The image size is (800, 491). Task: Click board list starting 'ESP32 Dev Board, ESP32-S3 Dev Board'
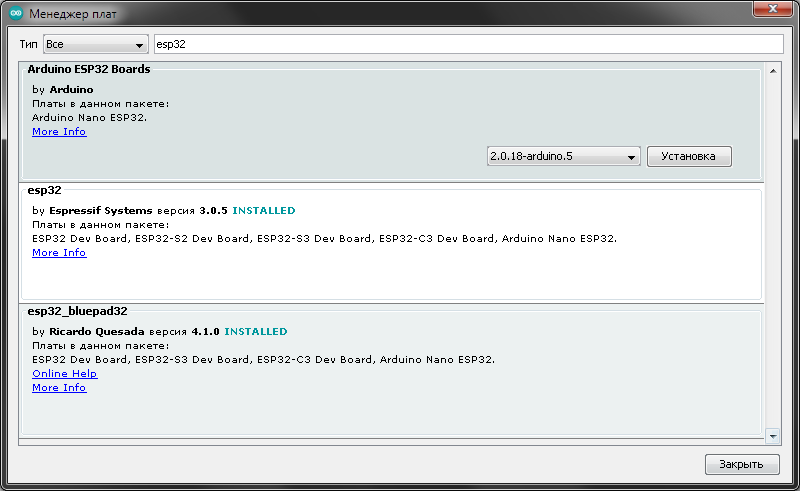(x=263, y=360)
